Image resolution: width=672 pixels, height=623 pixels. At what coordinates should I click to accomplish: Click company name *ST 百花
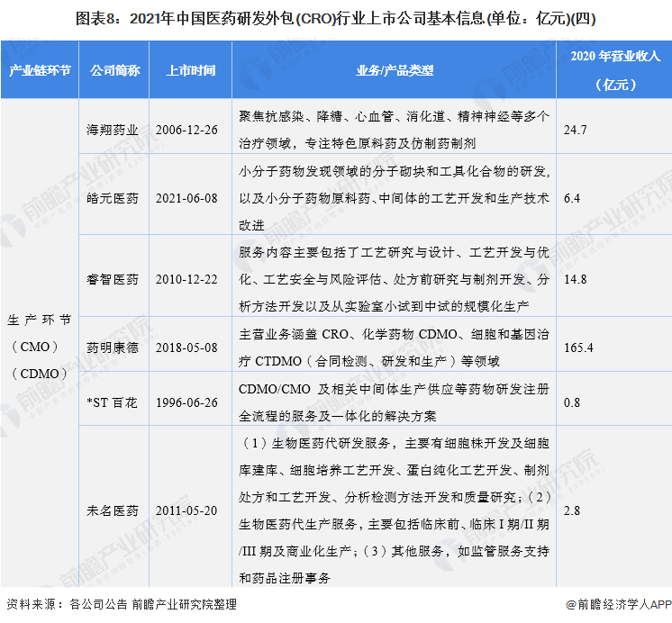[x=112, y=402]
